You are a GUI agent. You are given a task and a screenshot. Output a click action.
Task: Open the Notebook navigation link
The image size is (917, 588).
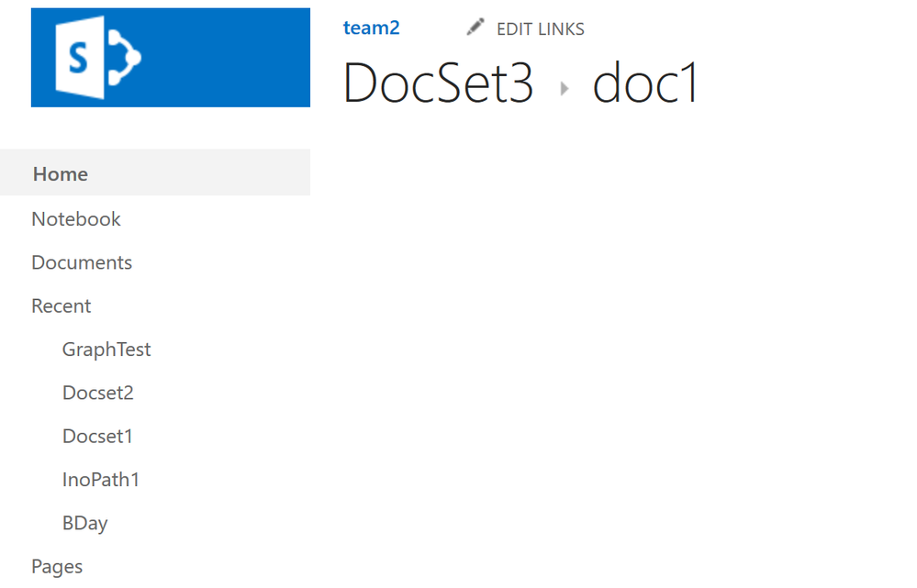coord(76,218)
